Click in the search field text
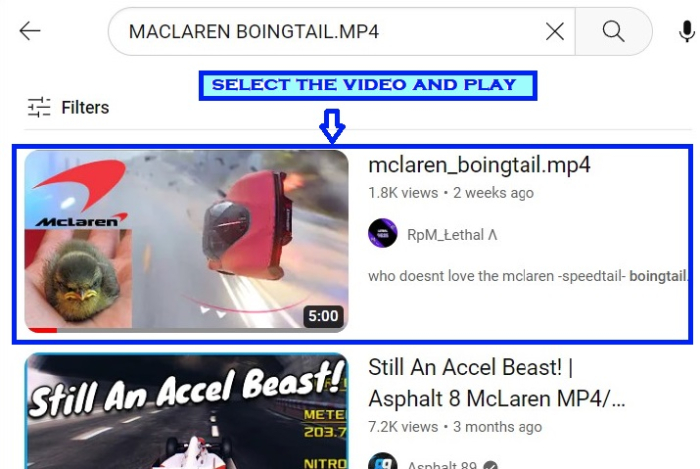The image size is (700, 469). point(254,32)
